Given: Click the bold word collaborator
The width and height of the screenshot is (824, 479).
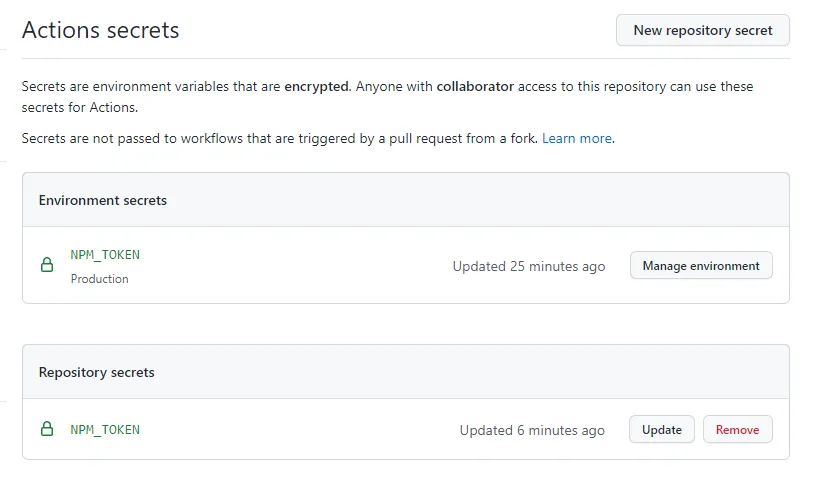Looking at the screenshot, I should pos(475,87).
